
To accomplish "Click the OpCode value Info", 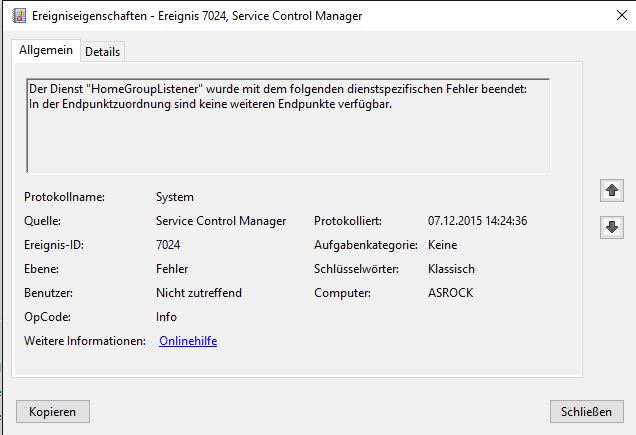I will [x=166, y=317].
